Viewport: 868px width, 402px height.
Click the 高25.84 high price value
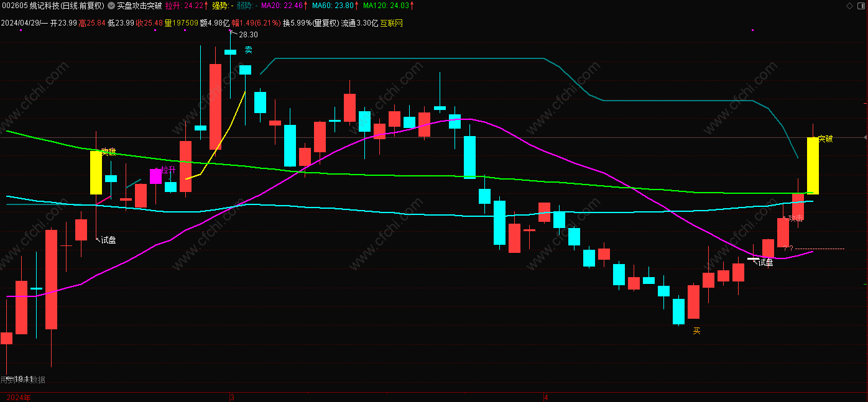coord(92,23)
